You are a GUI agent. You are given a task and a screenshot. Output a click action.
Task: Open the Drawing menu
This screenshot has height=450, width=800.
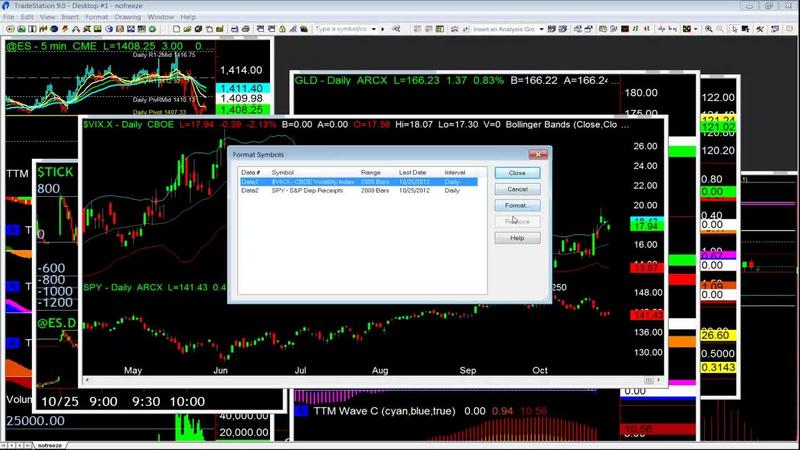pos(128,17)
